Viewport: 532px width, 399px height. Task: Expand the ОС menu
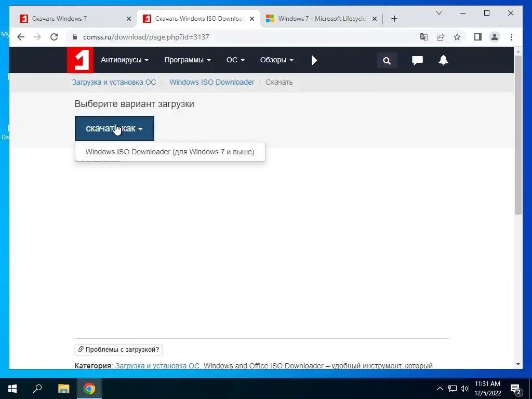235,60
